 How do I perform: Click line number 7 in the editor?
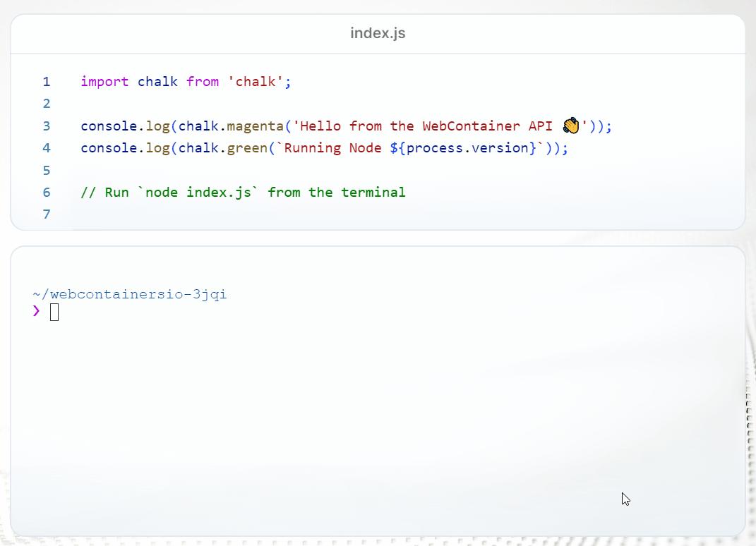(47, 214)
